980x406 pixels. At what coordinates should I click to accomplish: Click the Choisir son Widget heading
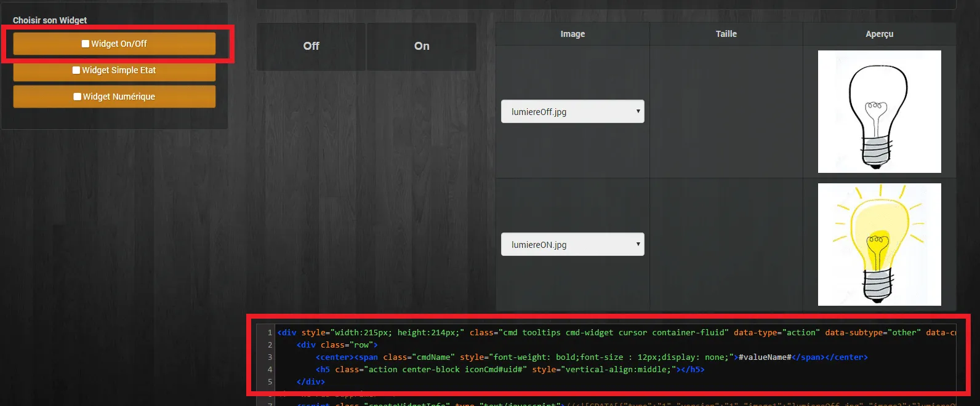click(x=50, y=20)
